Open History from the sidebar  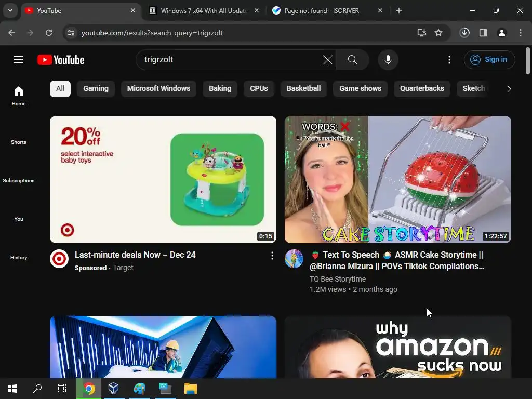[19, 257]
